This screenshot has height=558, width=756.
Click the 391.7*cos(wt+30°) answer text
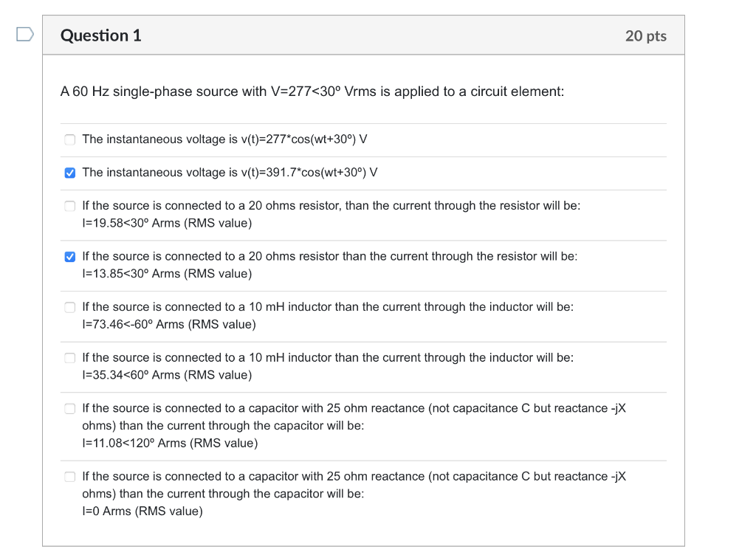click(x=229, y=173)
